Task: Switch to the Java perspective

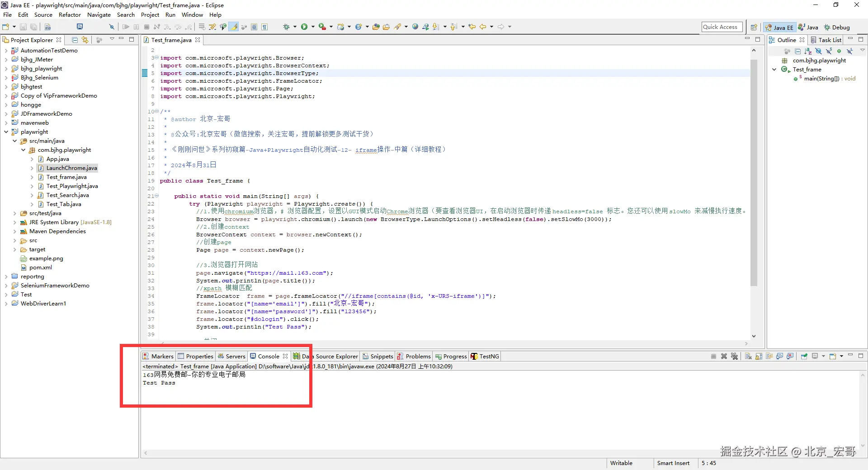Action: (808, 27)
